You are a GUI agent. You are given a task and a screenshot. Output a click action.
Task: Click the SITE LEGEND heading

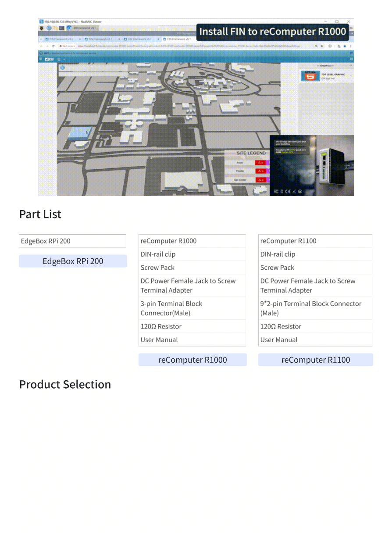251,153
